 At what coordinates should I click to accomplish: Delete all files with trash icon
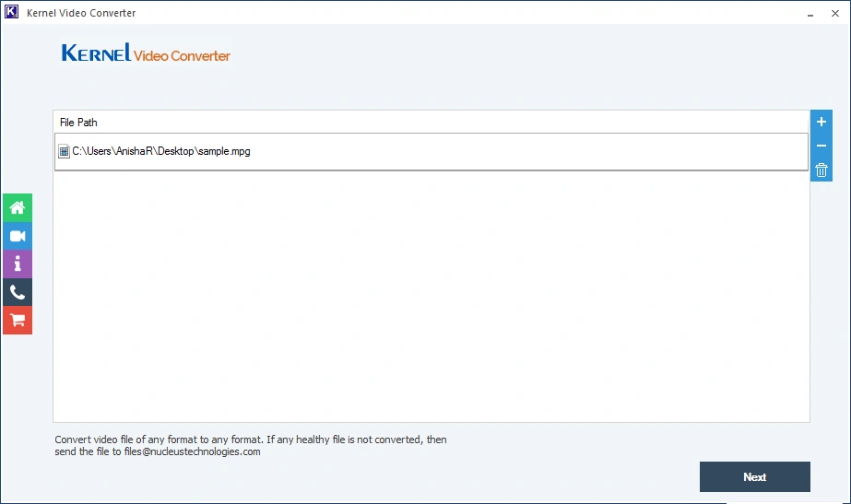coord(821,170)
